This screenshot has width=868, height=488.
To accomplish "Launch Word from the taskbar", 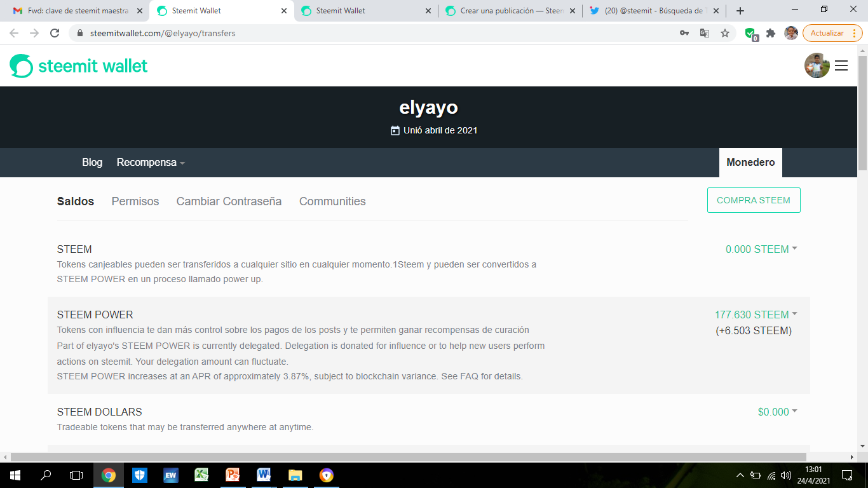I will click(x=264, y=475).
